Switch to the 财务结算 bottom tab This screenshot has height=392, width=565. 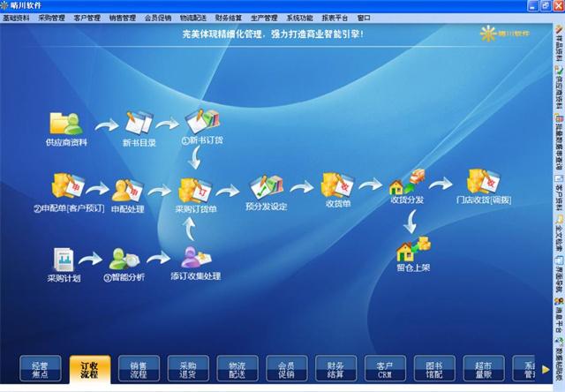point(335,369)
